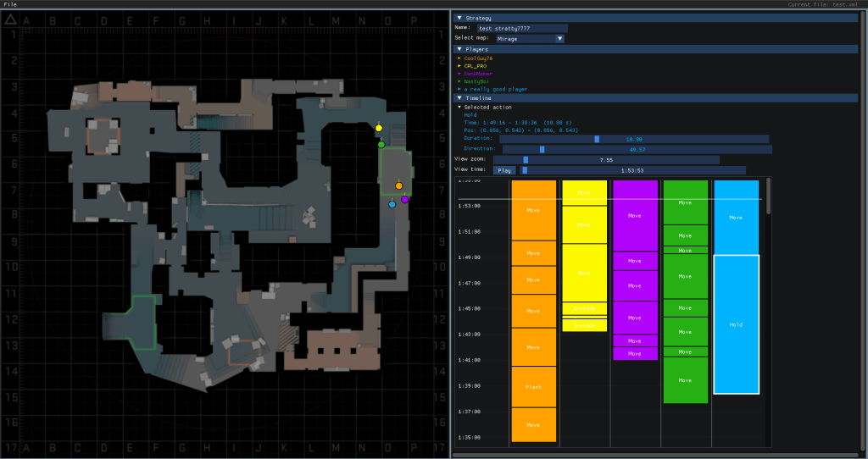Image resolution: width=868 pixels, height=459 pixels.
Task: Select the yellow player marker on the map
Action: (x=379, y=128)
